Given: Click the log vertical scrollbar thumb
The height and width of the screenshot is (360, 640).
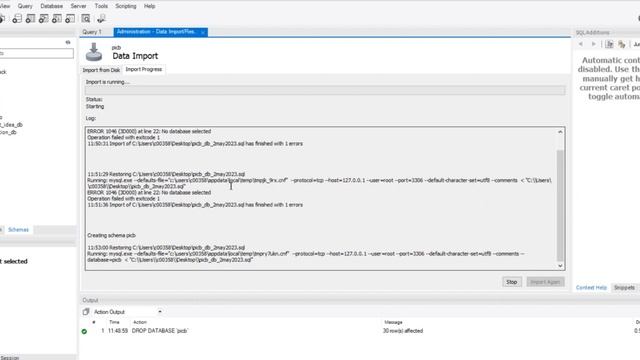Looking at the screenshot, I should [560, 205].
